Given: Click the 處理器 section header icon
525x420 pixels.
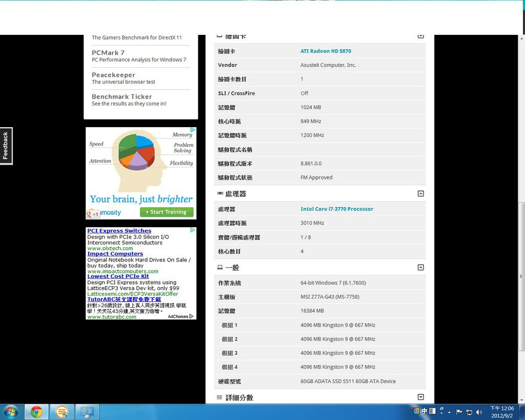Looking at the screenshot, I should pos(220,193).
